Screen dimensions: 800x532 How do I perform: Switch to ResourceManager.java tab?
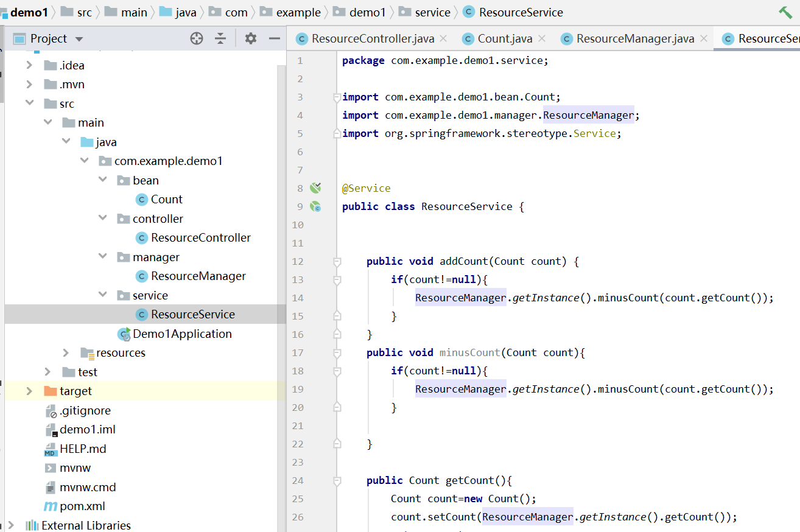point(635,38)
